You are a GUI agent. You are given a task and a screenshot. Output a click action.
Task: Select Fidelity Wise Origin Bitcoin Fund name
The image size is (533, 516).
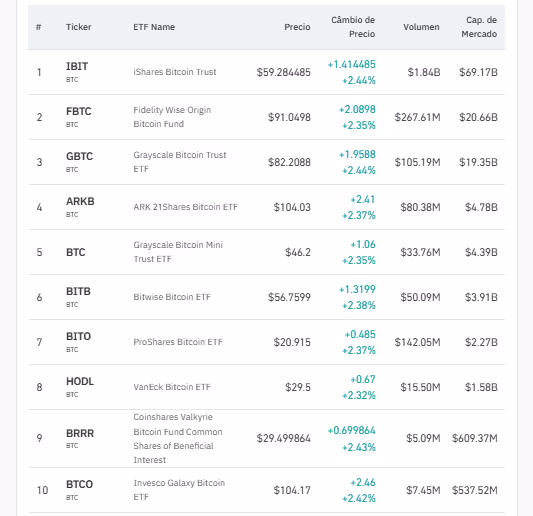[x=172, y=117]
